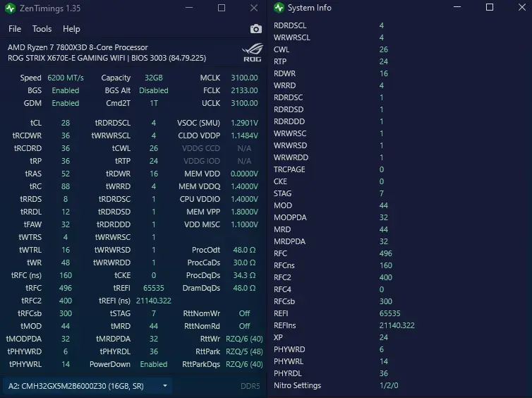Screen dimensions: 532x398
Task: Click the ProcOdt value 48.0 Ω
Action: [244, 250]
